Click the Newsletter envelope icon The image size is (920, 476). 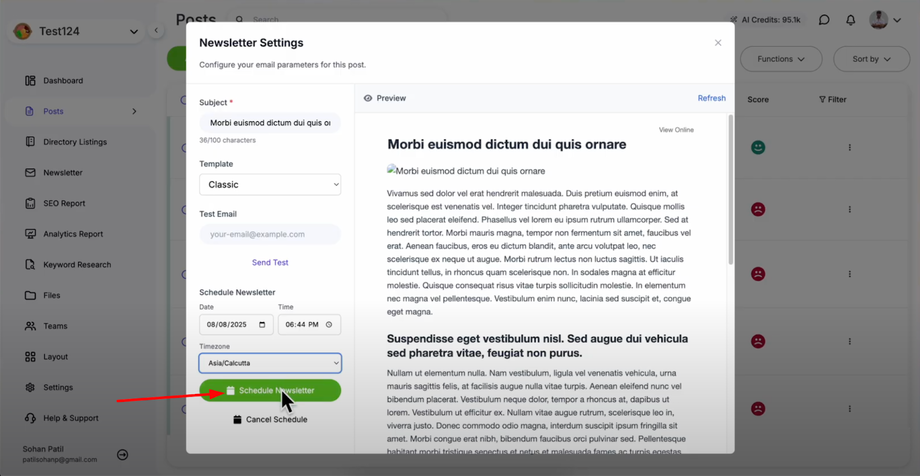(x=30, y=173)
